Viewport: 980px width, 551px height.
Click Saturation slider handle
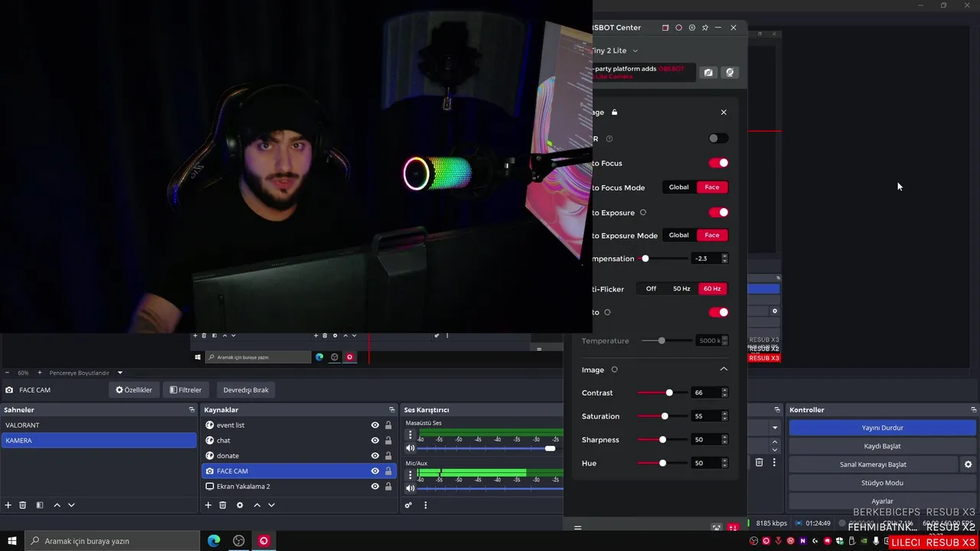click(665, 416)
